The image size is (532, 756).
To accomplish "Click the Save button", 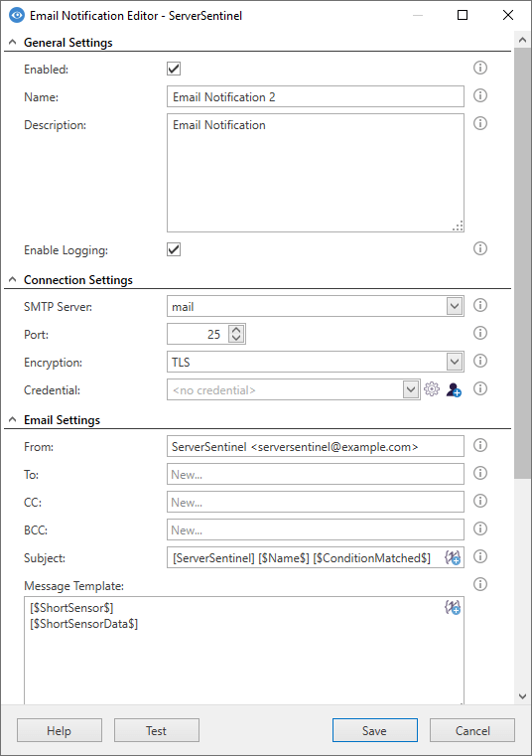I will (x=375, y=730).
